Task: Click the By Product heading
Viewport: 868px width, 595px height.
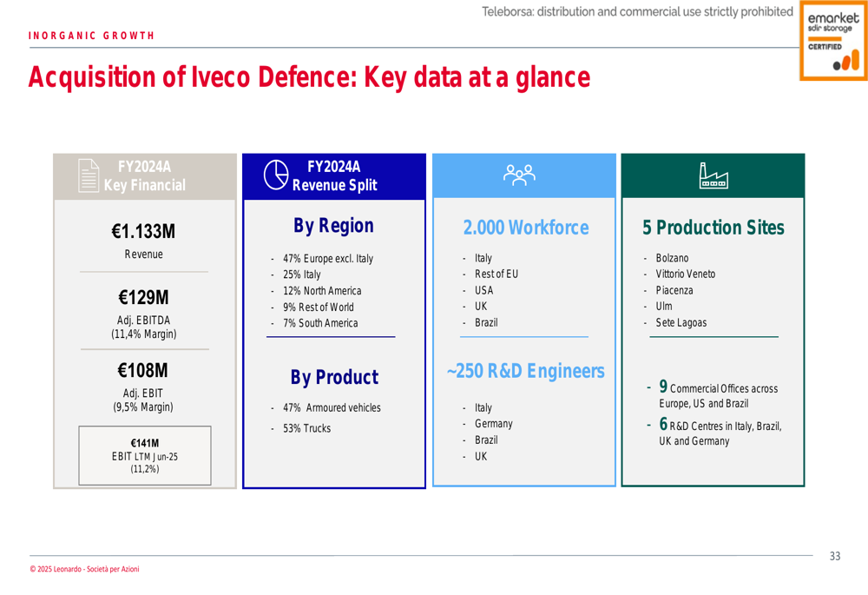Action: point(333,377)
